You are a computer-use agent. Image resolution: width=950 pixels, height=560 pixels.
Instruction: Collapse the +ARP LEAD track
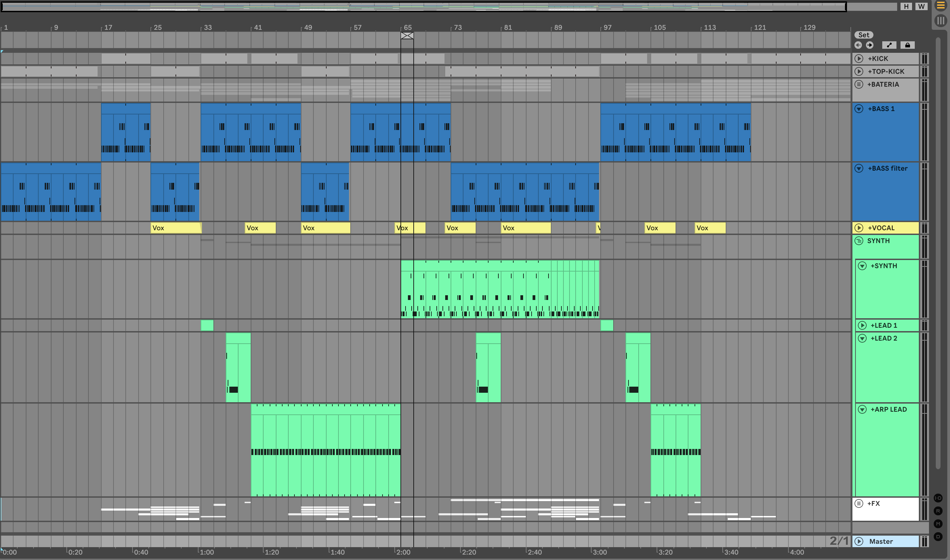[862, 409]
